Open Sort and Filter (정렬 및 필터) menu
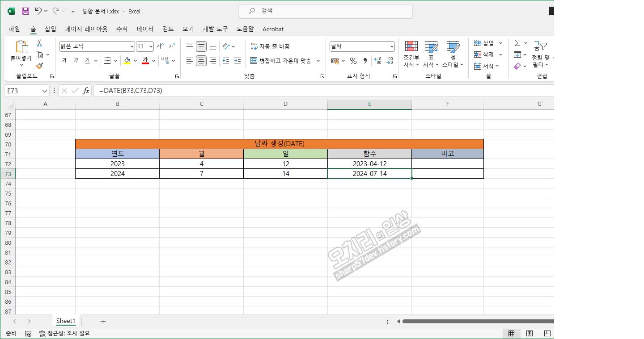644x339 pixels. coord(542,54)
